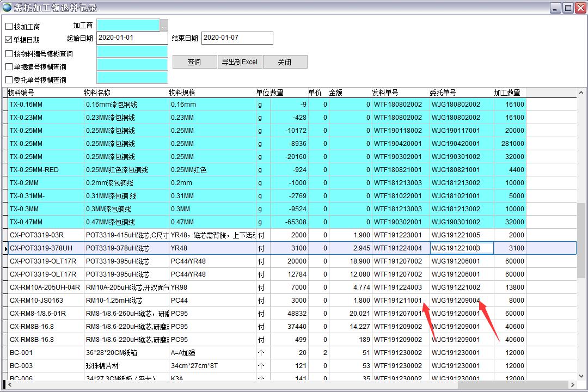Click the 关闭 button
This screenshot has height=392, width=588.
285,62
